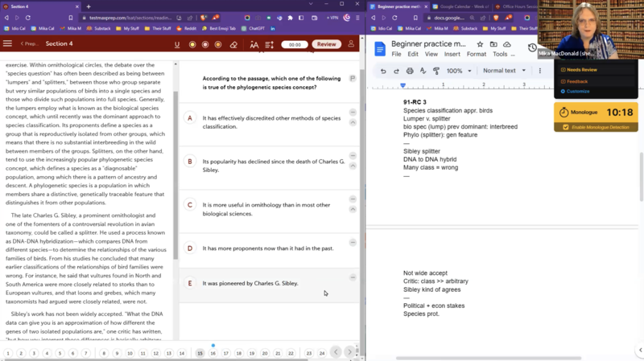Open the Insert menu in Docs
Screen dimensions: 644x361
tap(452, 55)
